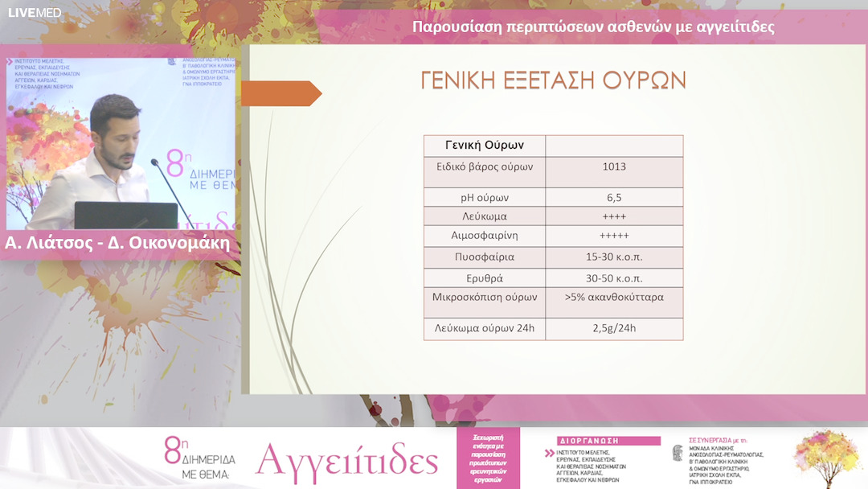Select the autumn tree graphic in the footer
This screenshot has width=868, height=489.
(x=826, y=458)
